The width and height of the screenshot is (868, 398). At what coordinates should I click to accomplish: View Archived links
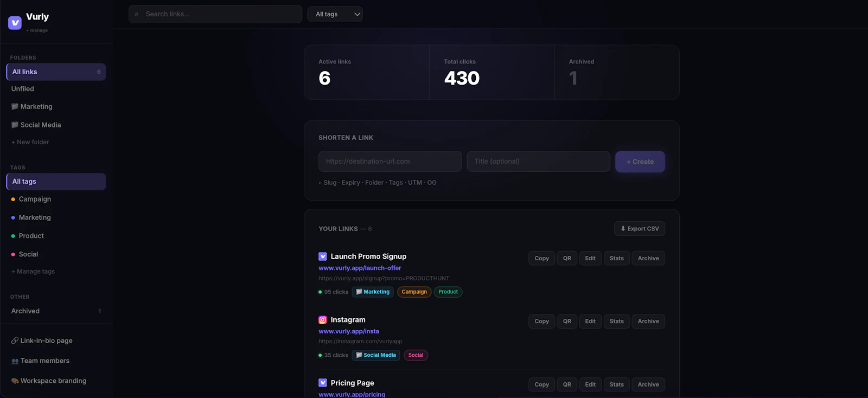click(x=56, y=311)
